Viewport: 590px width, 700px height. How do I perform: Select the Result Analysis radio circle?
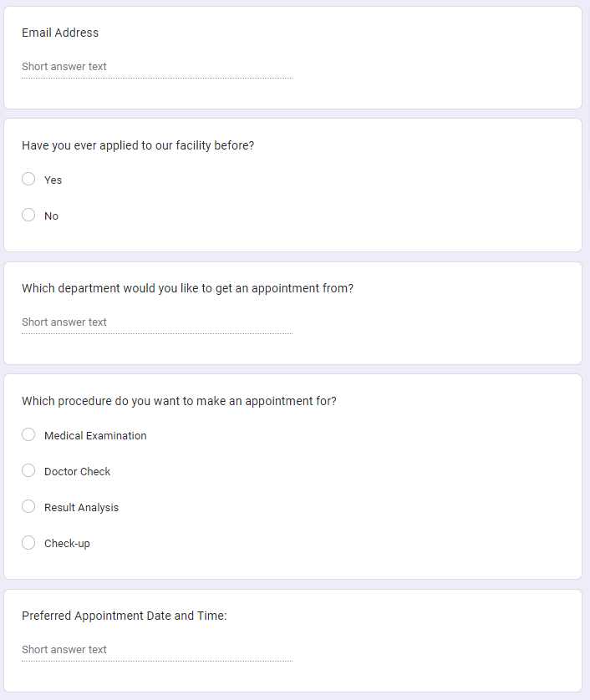(x=28, y=507)
